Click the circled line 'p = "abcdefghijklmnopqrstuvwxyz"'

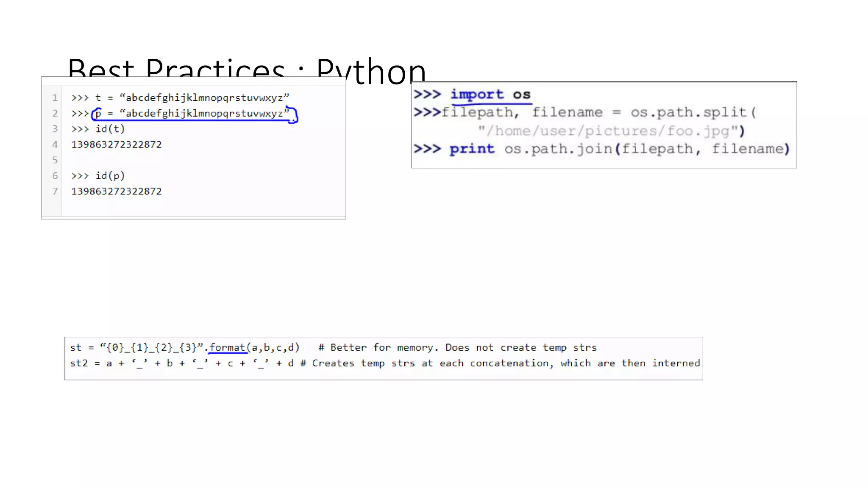tap(192, 114)
